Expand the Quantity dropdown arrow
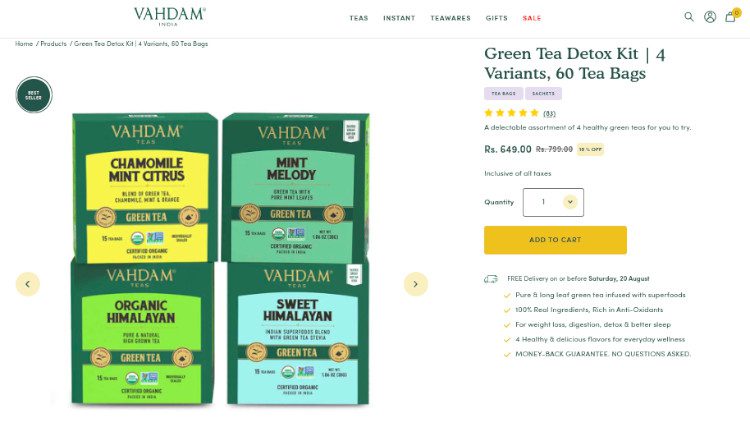 [570, 202]
